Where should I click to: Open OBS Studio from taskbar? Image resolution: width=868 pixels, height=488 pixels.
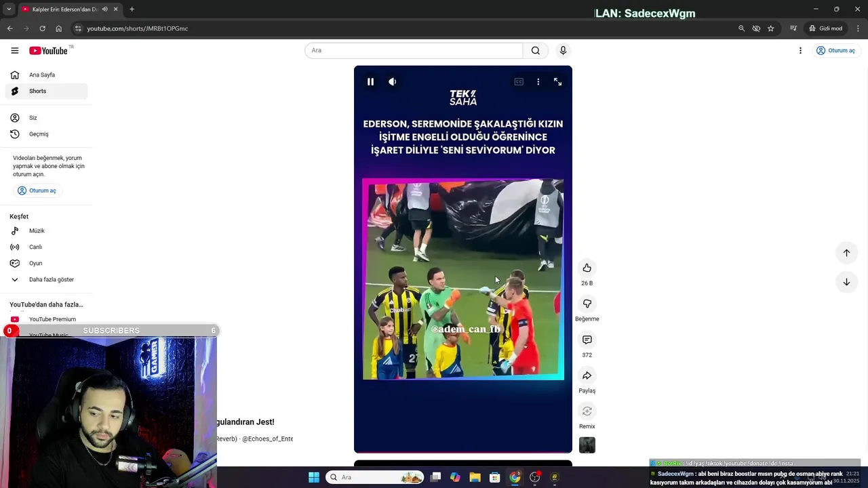coord(534,477)
